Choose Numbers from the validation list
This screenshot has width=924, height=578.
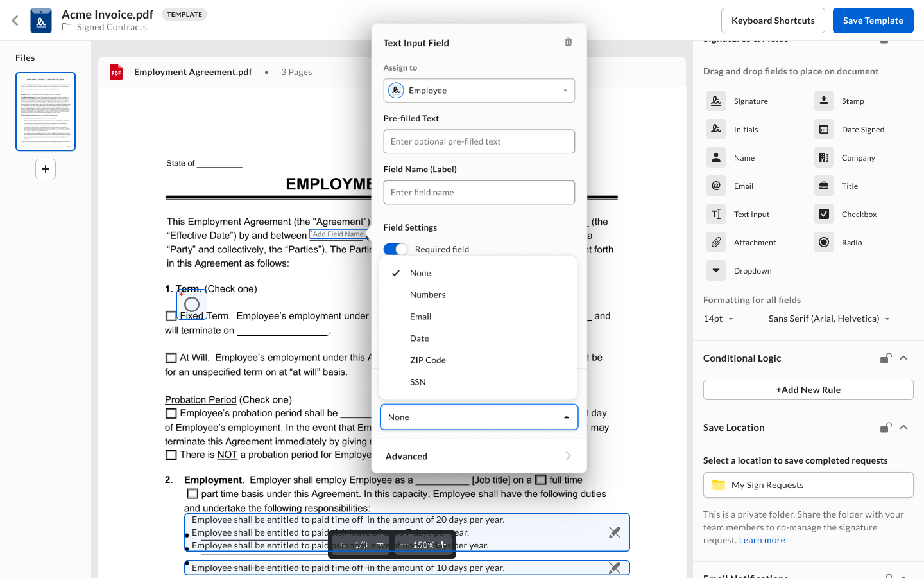coord(427,295)
